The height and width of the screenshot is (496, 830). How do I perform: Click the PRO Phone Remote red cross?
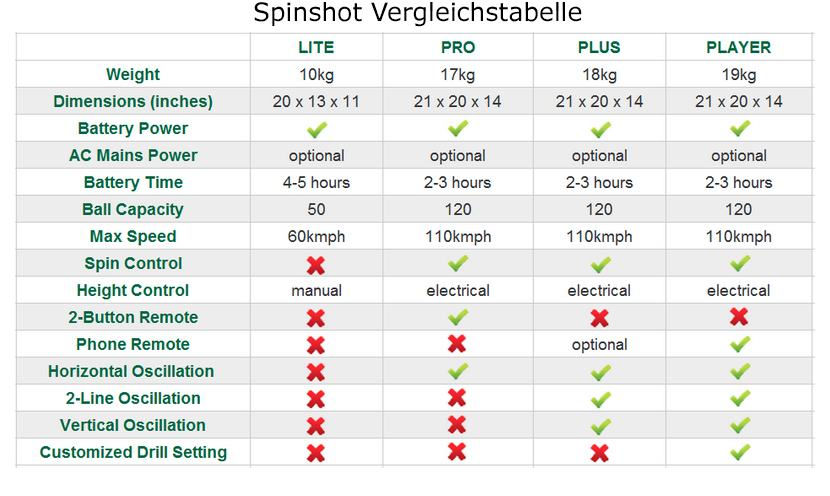coord(458,345)
